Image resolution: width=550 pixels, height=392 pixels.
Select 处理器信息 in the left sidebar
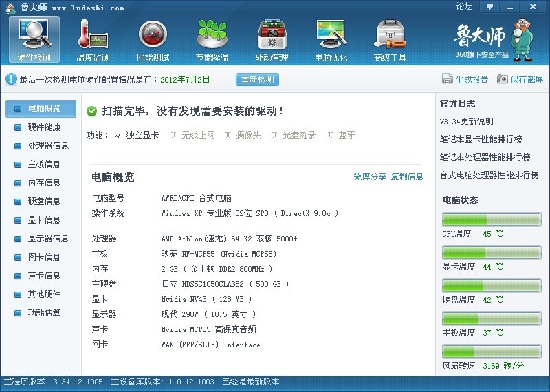(48, 146)
